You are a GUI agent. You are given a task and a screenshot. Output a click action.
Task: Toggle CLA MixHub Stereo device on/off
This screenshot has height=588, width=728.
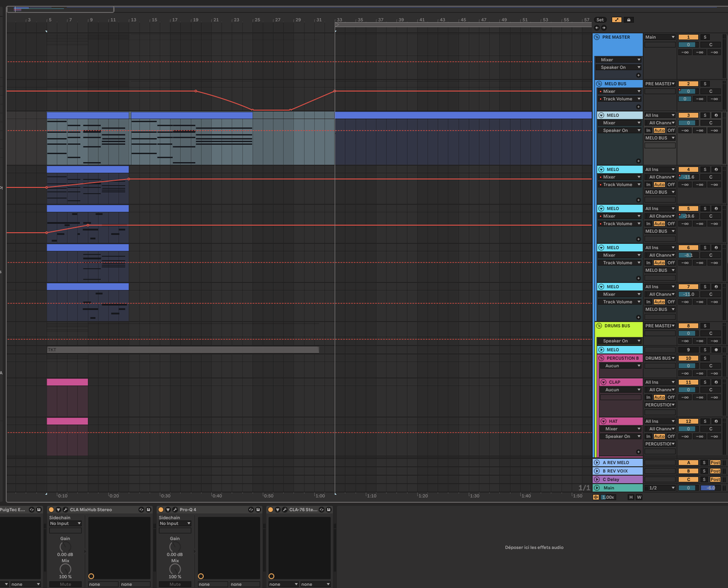point(51,510)
